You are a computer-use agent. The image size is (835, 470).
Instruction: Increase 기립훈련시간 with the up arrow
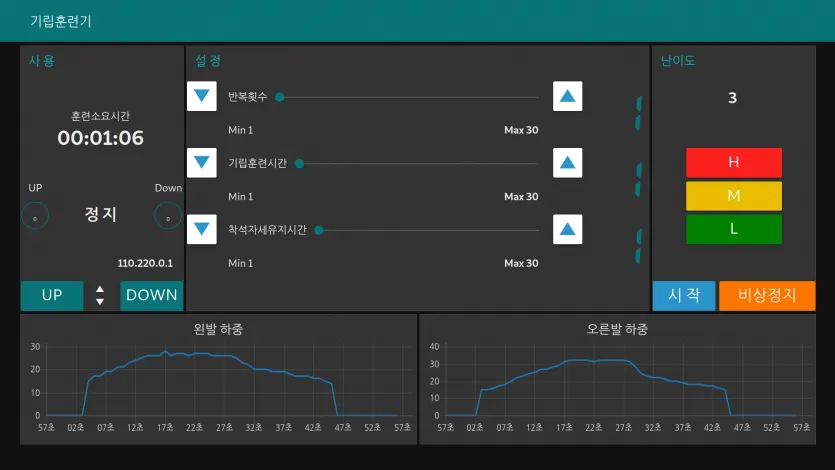click(x=568, y=162)
